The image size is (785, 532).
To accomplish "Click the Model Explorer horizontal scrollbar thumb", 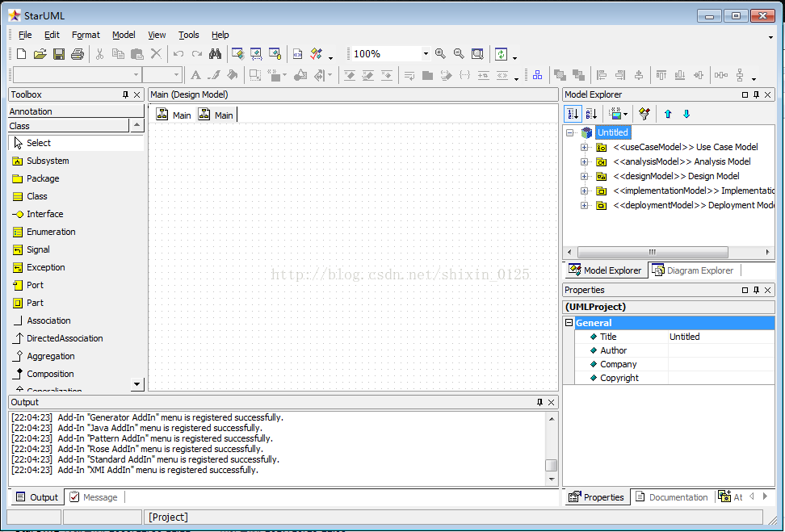I will click(653, 252).
